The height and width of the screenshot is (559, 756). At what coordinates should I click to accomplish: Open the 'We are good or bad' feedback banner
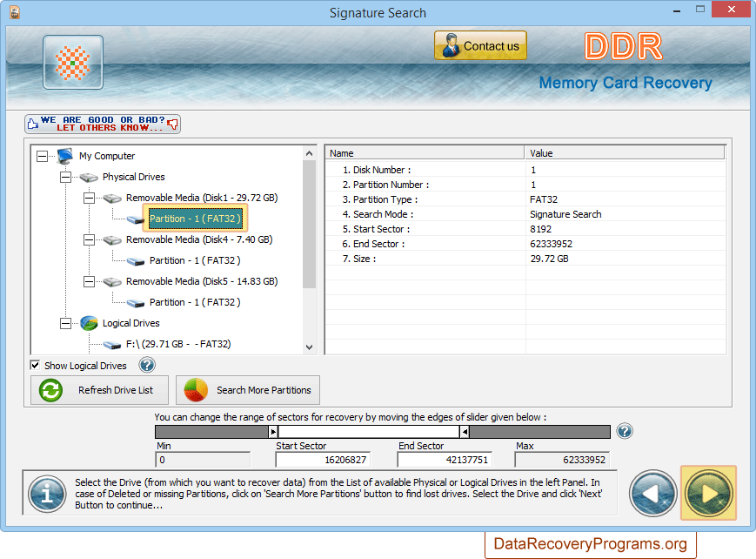103,124
